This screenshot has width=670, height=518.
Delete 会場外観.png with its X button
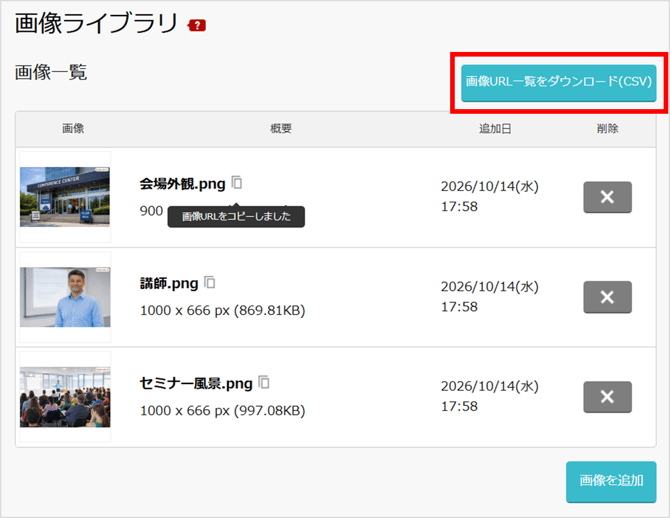click(607, 197)
